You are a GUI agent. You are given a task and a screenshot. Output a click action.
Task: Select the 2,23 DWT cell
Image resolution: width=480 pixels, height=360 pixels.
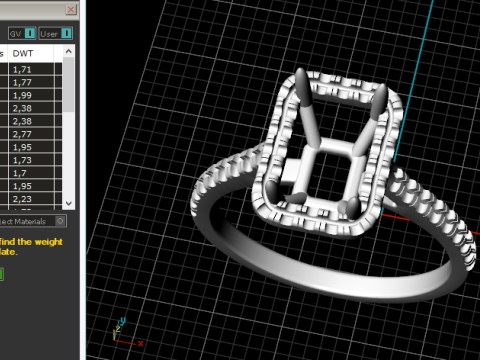click(31, 199)
